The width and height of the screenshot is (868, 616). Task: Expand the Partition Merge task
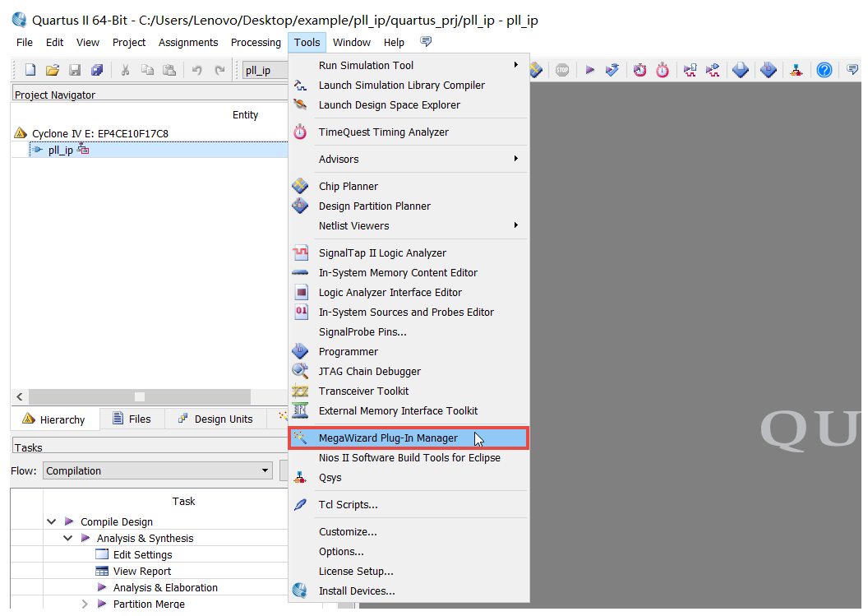[85, 604]
